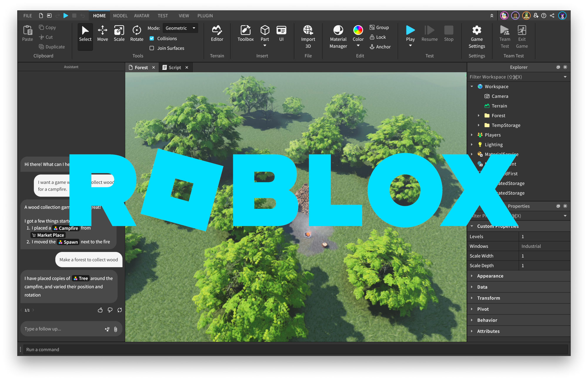Screen dimensions: 588x380
Task: Choose the Rotate tool
Action: click(x=137, y=33)
